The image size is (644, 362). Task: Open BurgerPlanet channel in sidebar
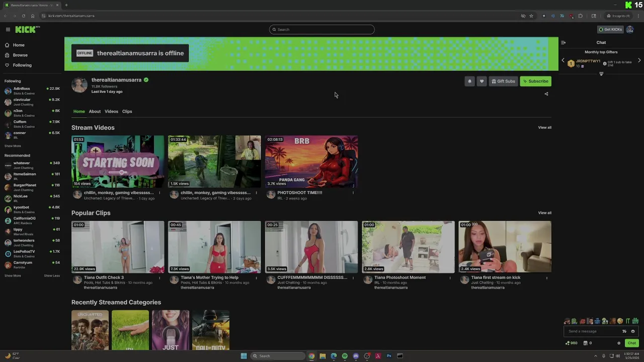tap(32, 188)
